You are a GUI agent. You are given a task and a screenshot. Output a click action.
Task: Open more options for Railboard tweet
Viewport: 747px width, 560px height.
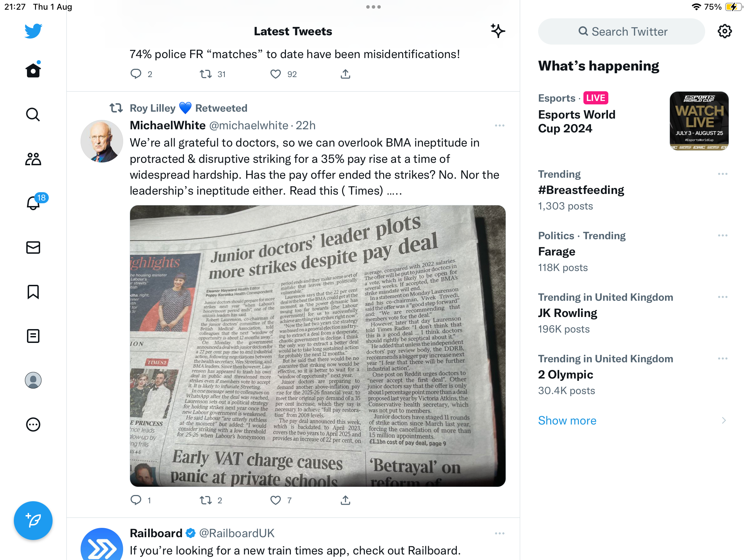tap(500, 533)
